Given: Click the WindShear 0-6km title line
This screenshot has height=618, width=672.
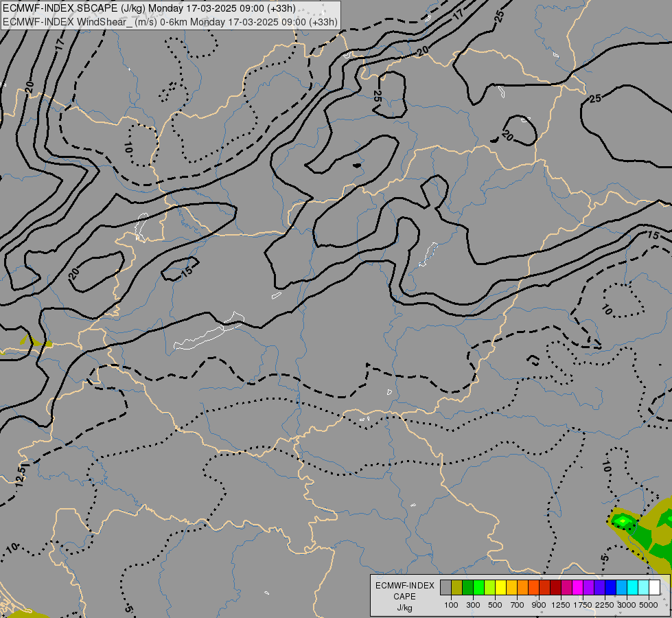Looking at the screenshot, I should coord(170,22).
